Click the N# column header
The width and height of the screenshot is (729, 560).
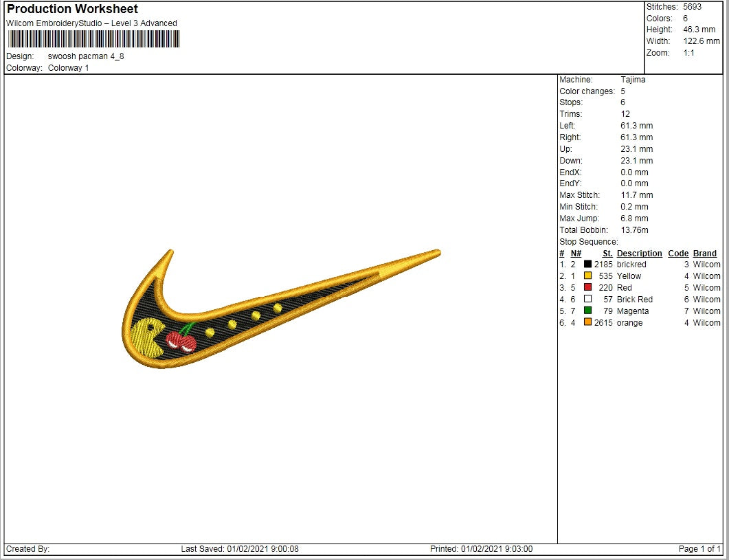[576, 254]
